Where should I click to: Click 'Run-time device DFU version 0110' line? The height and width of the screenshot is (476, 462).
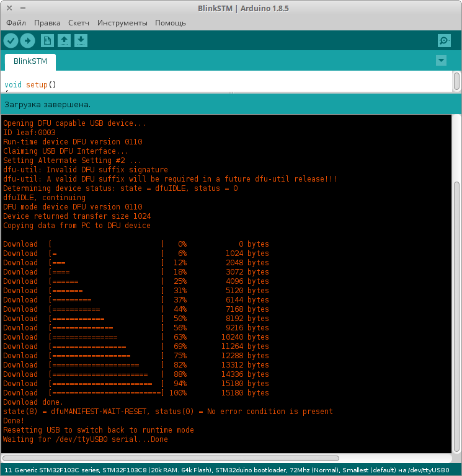click(73, 142)
